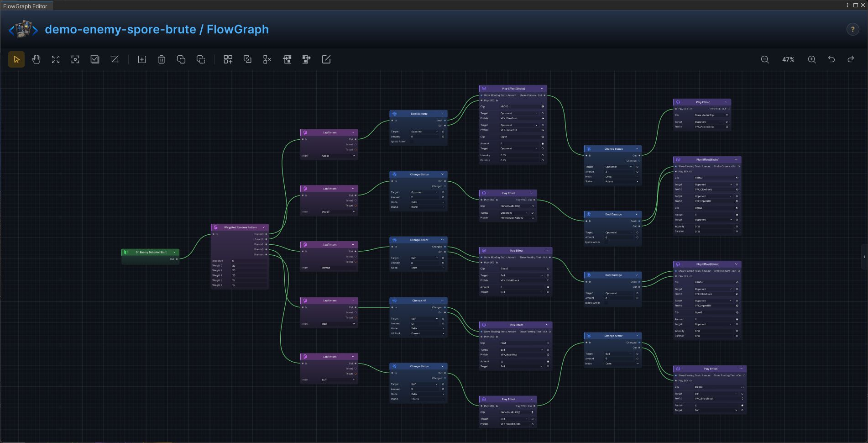Click the Intensity 0.35 field in Play Effect(Shake)
The image size is (868, 443).
click(519, 155)
